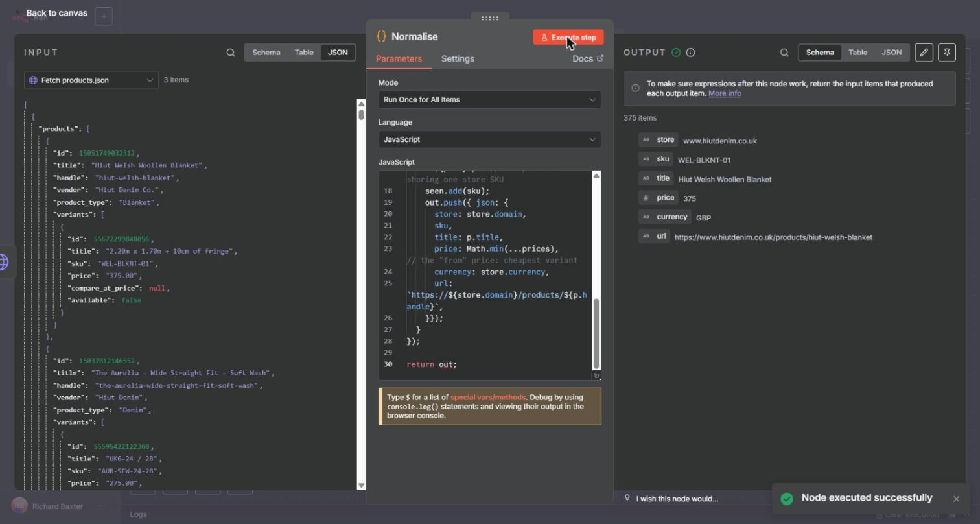Image resolution: width=980 pixels, height=524 pixels.
Task: Click the code editor scroll up arrow
Action: (596, 176)
